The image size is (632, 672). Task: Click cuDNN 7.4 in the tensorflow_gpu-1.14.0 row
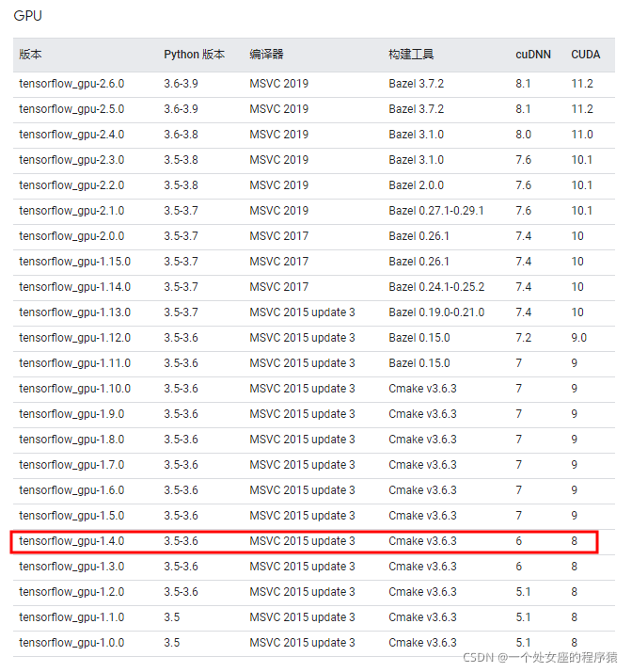(523, 287)
